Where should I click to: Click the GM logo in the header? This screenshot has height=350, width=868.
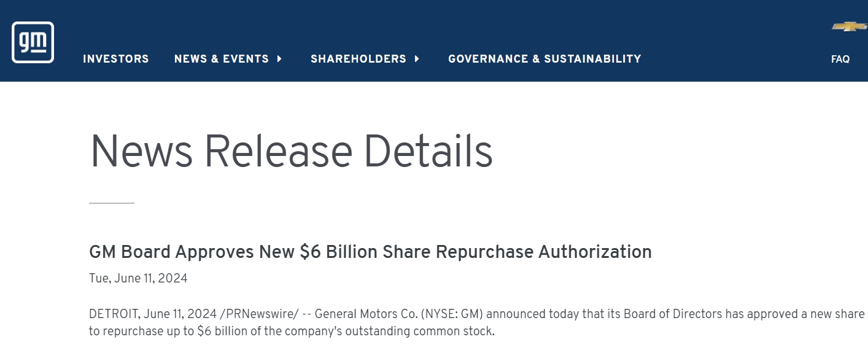coord(33,42)
